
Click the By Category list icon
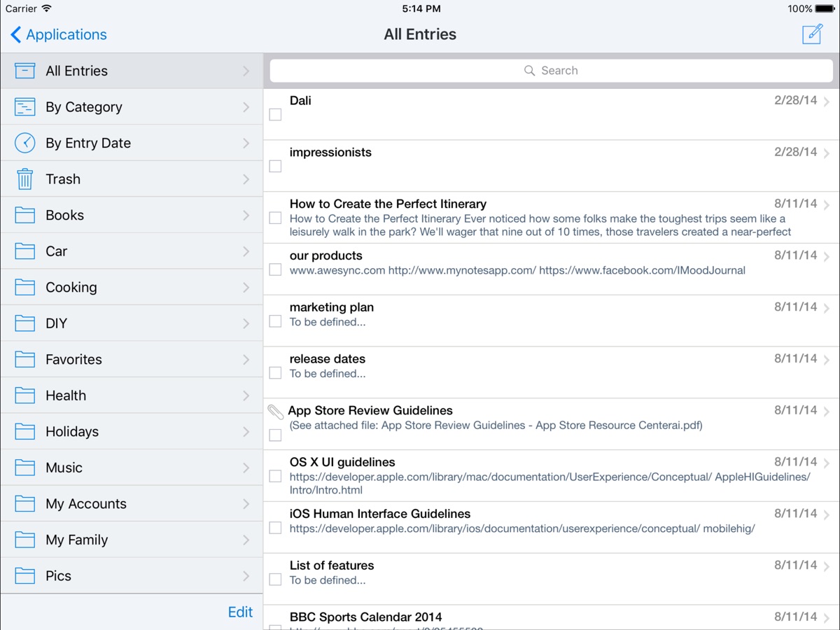(x=25, y=107)
